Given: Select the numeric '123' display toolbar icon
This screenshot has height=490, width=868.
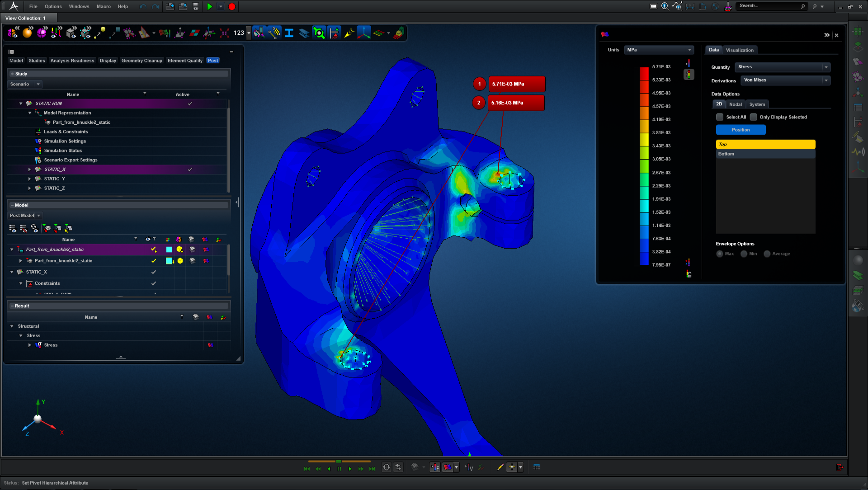Looking at the screenshot, I should click(239, 33).
